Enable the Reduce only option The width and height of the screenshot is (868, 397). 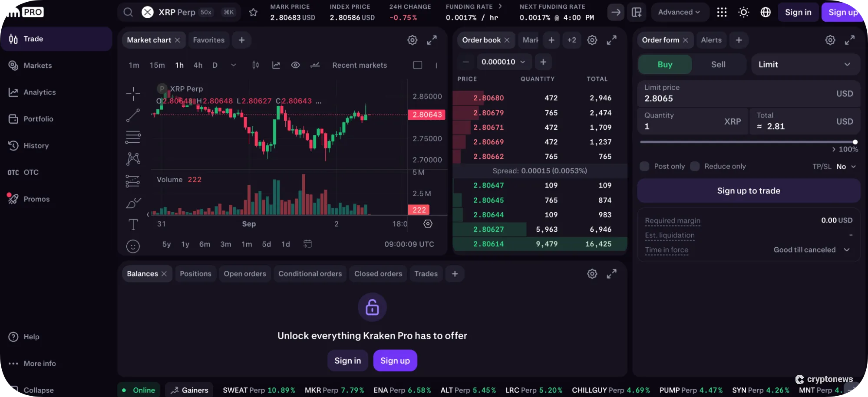coord(695,166)
